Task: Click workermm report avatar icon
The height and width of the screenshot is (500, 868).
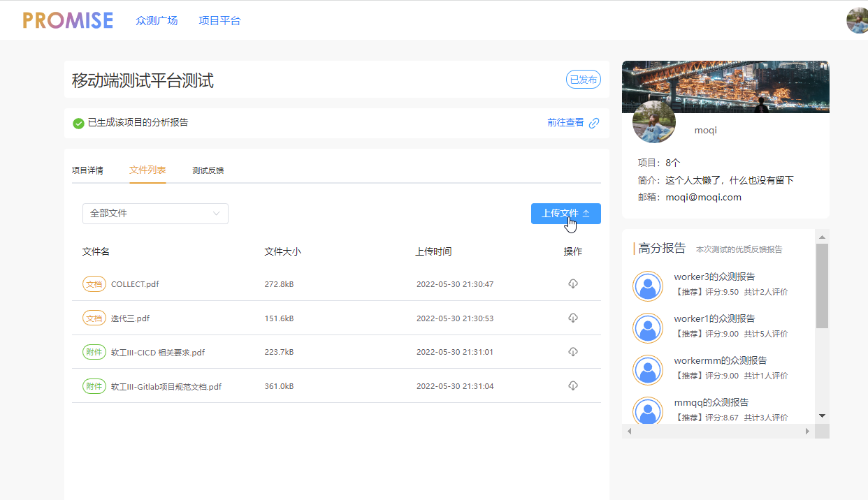Action: tap(648, 370)
